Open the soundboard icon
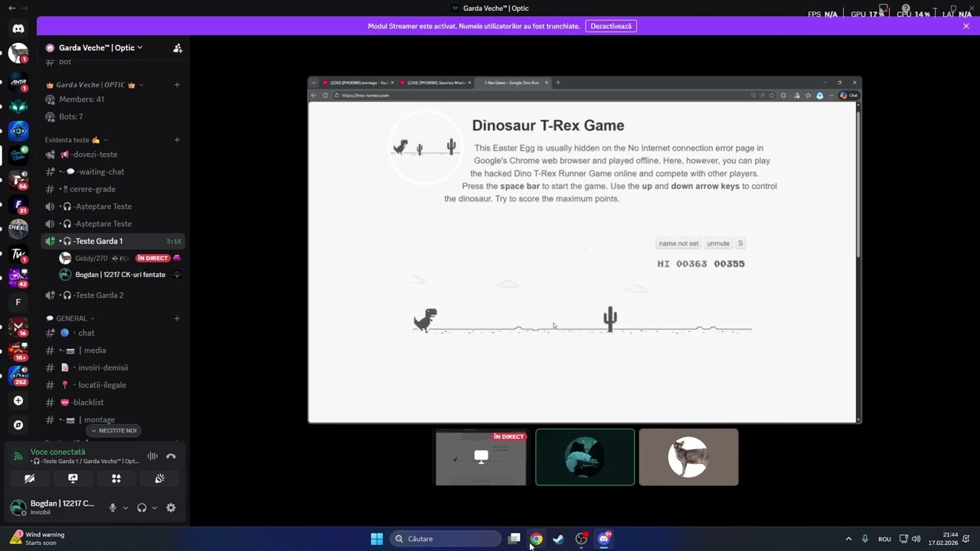The image size is (980, 551). click(160, 478)
